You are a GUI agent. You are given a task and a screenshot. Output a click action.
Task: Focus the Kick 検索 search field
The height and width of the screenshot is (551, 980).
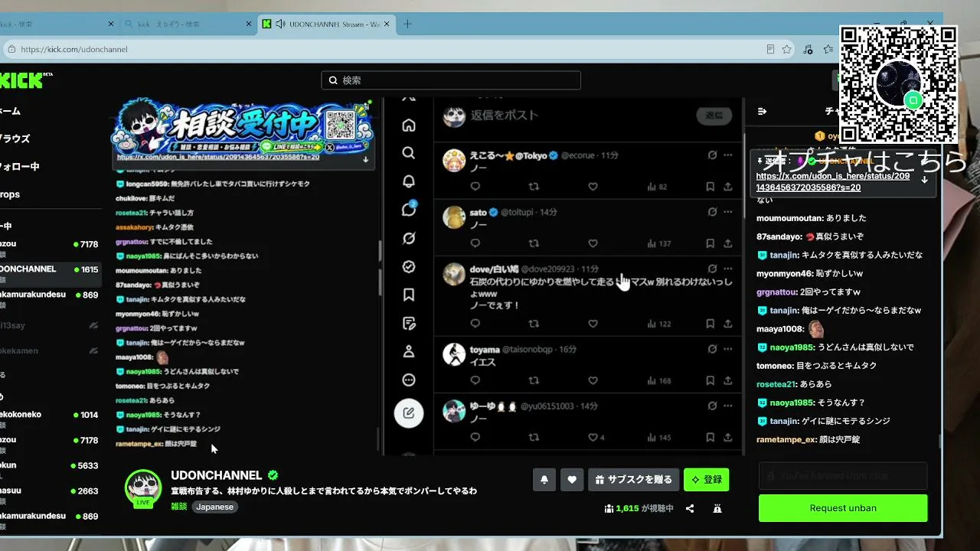click(451, 80)
